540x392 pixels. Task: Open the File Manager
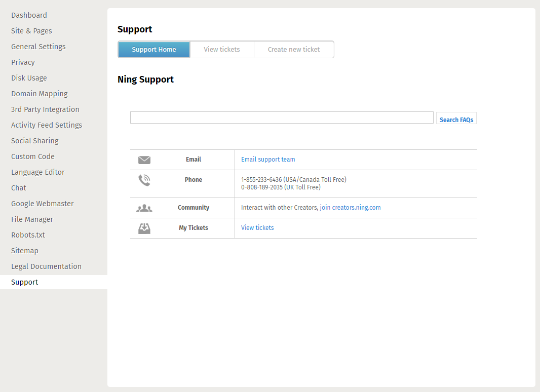32,219
